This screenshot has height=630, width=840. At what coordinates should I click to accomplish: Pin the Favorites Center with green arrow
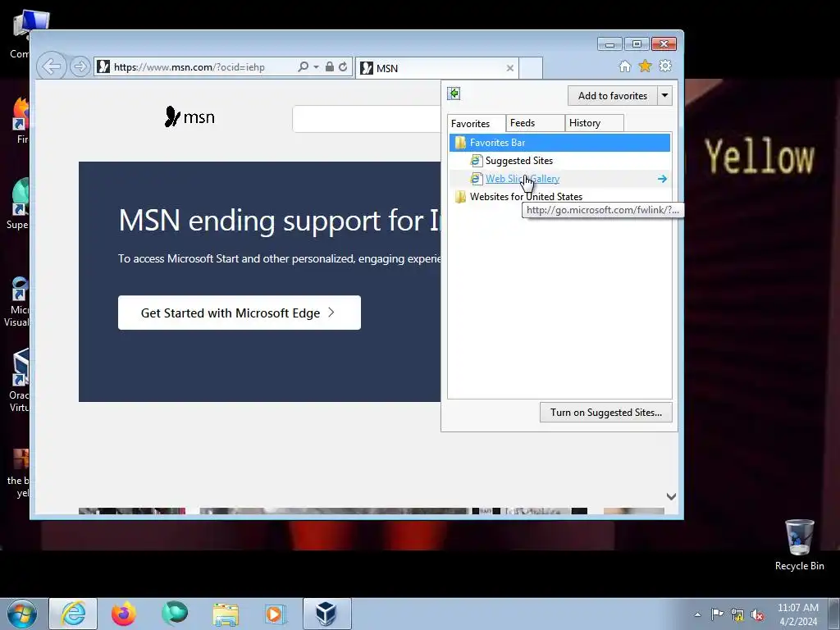point(454,94)
